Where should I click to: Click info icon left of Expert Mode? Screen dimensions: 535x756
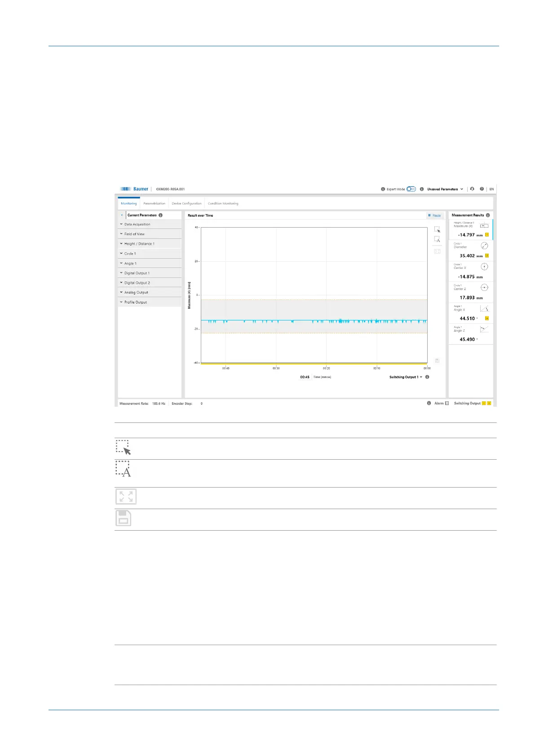(x=383, y=189)
